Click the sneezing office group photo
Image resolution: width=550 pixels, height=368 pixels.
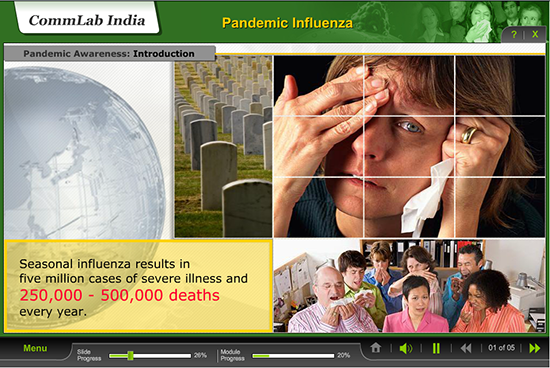click(x=409, y=286)
